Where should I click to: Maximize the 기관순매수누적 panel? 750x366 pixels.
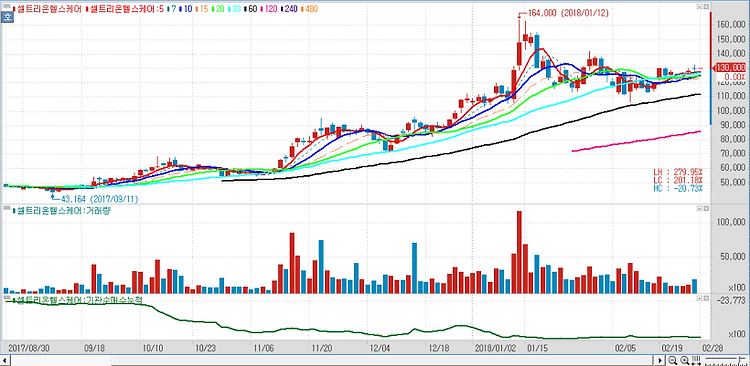[705, 298]
